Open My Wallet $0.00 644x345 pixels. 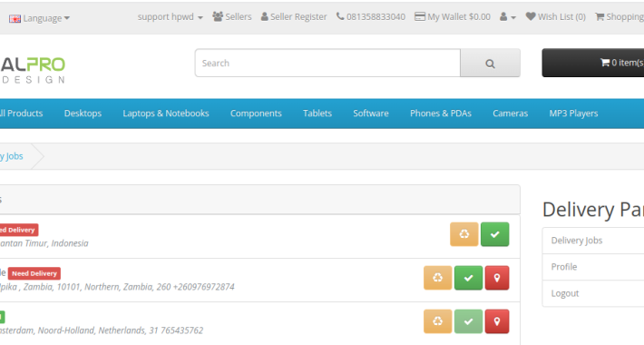(453, 17)
